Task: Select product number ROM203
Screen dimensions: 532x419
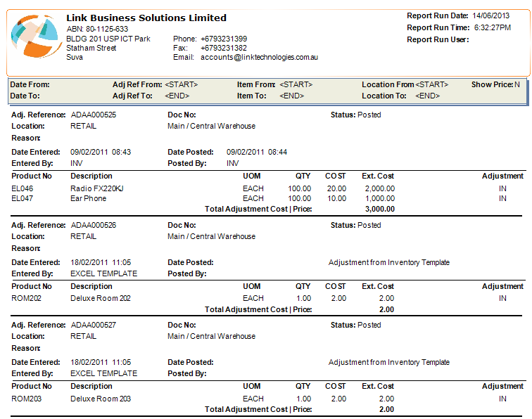Action: 25,399
